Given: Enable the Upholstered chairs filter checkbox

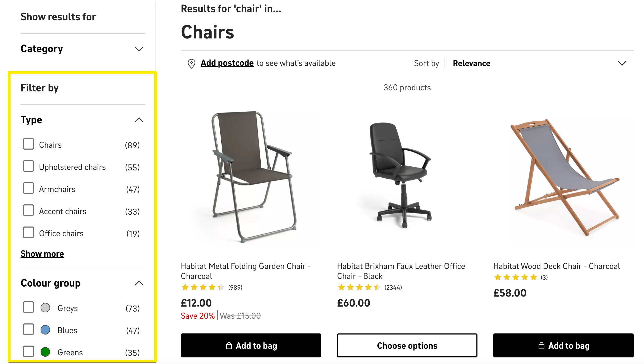Looking at the screenshot, I should tap(28, 166).
